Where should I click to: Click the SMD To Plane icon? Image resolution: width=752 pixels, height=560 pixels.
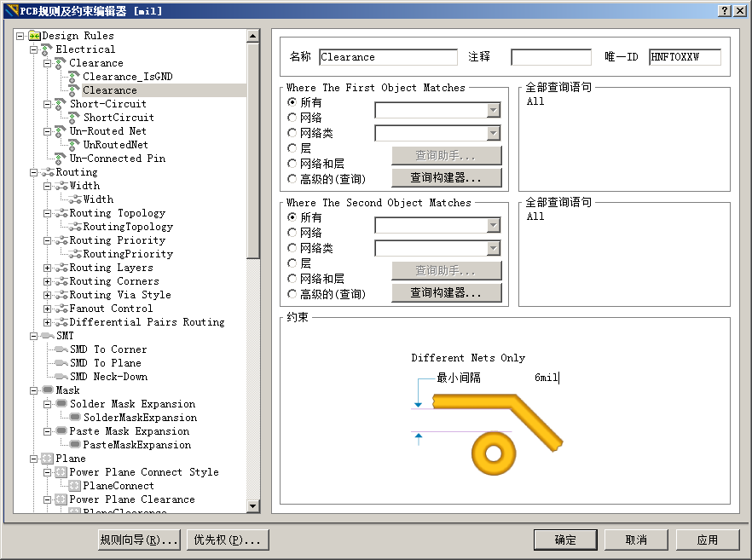pyautogui.click(x=61, y=363)
